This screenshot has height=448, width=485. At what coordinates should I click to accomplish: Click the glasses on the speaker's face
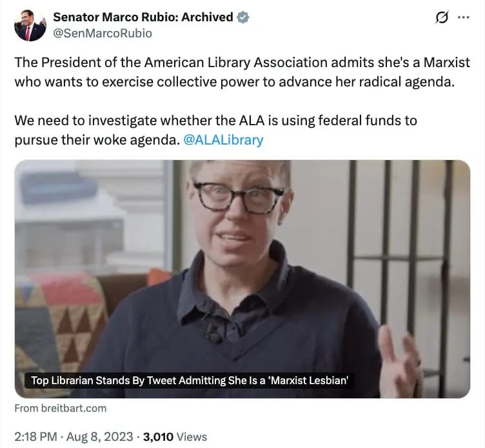pyautogui.click(x=239, y=198)
